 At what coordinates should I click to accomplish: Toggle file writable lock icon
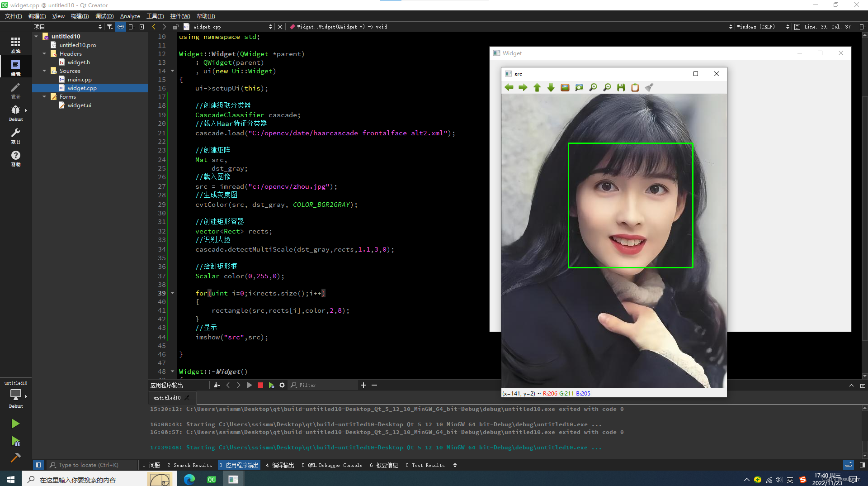tap(175, 27)
